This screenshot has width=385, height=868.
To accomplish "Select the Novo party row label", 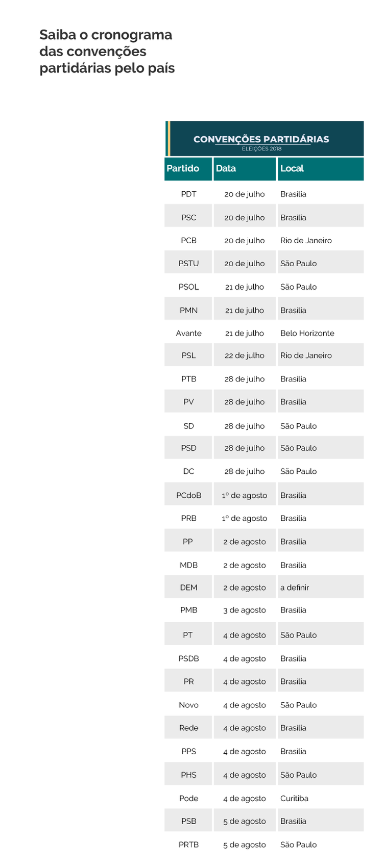I will pyautogui.click(x=188, y=705).
